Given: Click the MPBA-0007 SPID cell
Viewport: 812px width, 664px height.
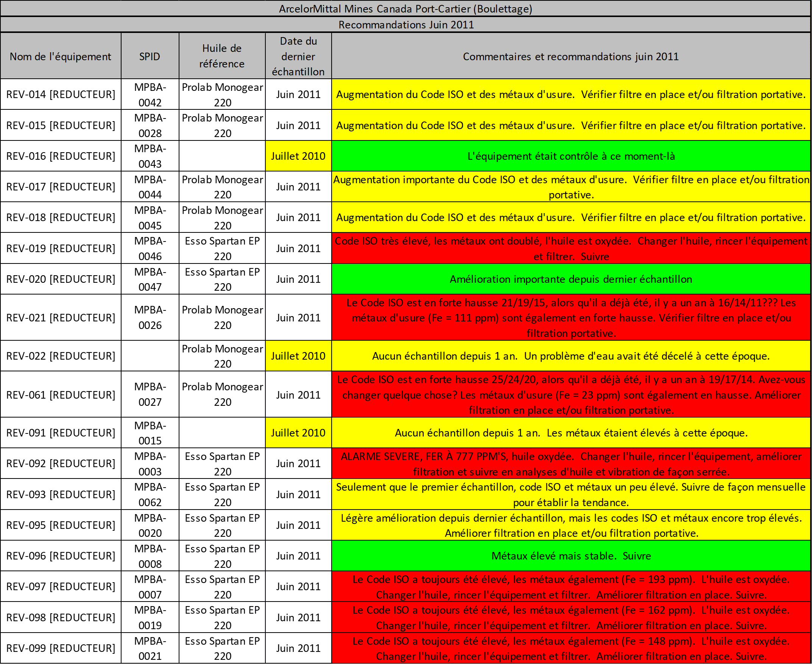Looking at the screenshot, I should 150,586.
